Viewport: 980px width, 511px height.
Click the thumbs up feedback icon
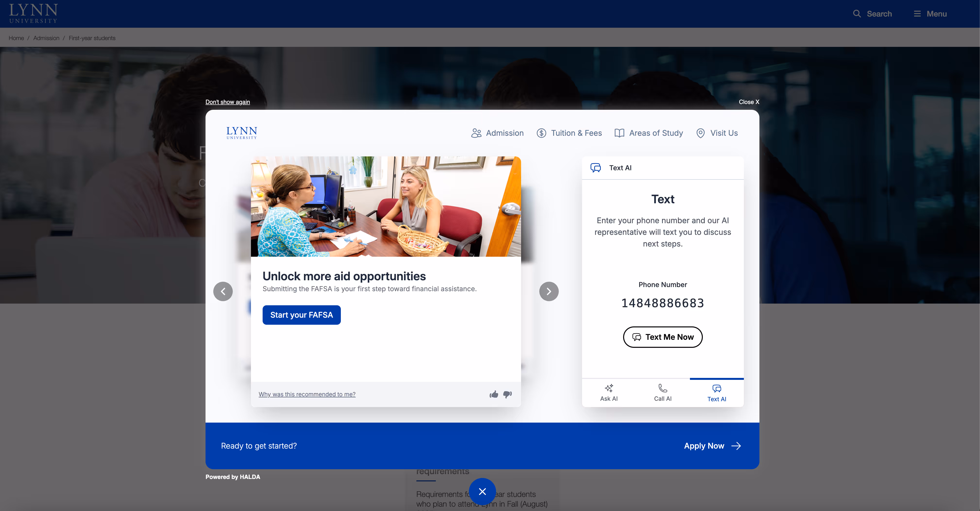click(494, 394)
